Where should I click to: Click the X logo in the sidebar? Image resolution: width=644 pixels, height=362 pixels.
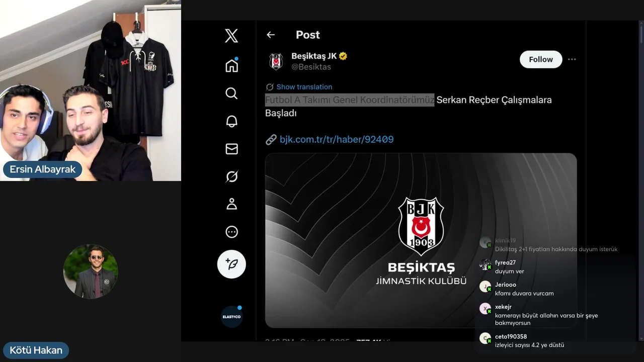coord(231,36)
